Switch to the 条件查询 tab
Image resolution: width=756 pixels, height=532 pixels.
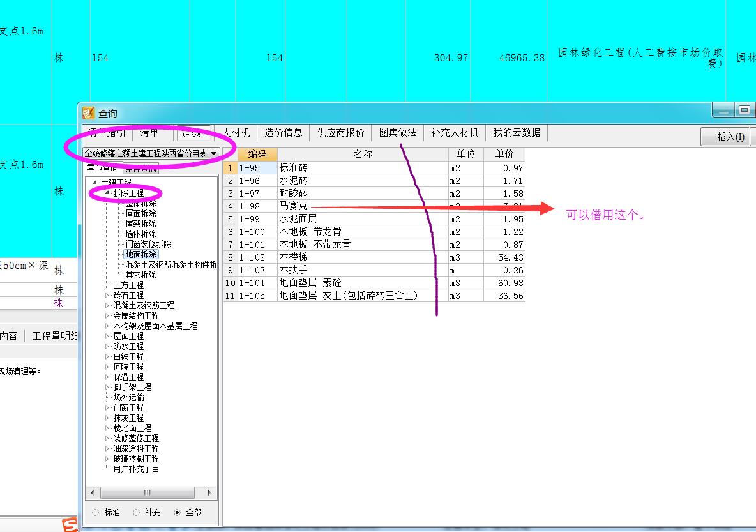click(x=141, y=168)
